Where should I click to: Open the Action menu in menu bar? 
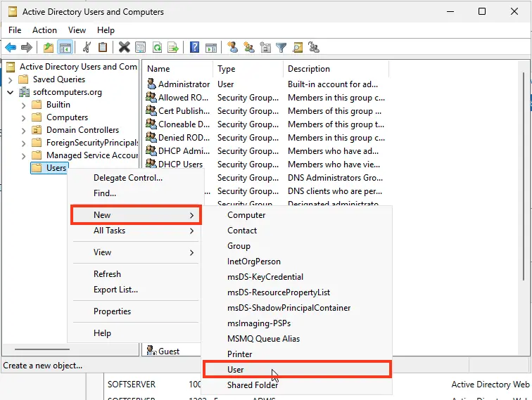click(x=44, y=30)
